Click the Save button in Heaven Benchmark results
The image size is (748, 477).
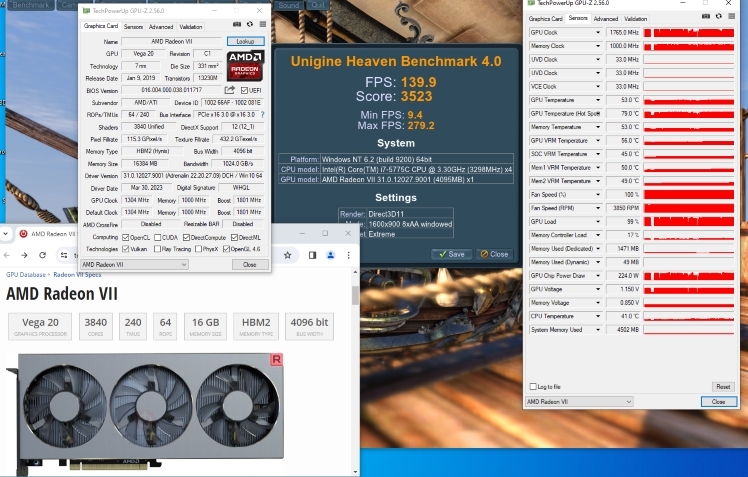click(x=453, y=254)
